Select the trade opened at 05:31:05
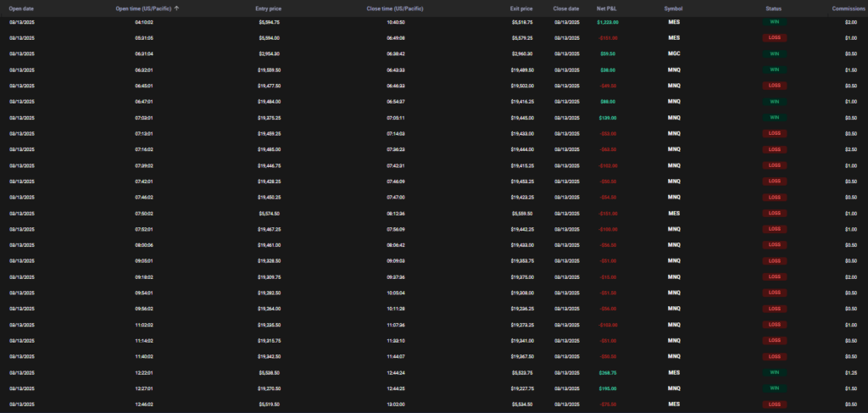 click(x=434, y=38)
